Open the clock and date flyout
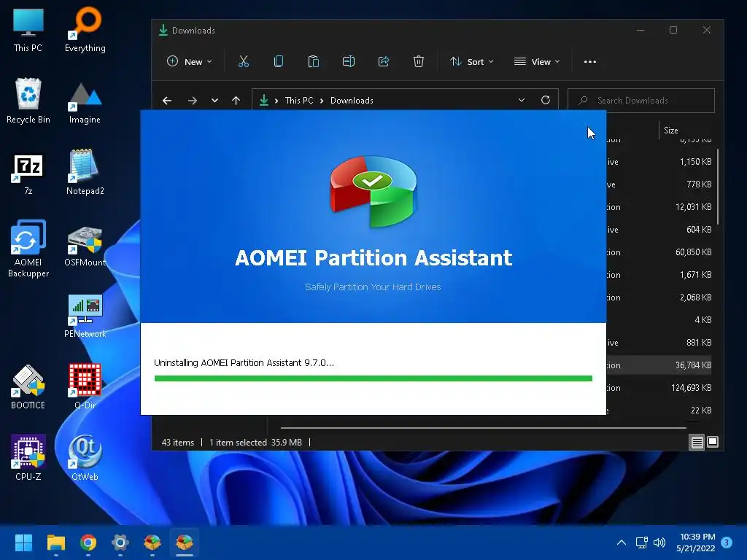The width and height of the screenshot is (747, 560). tap(695, 542)
